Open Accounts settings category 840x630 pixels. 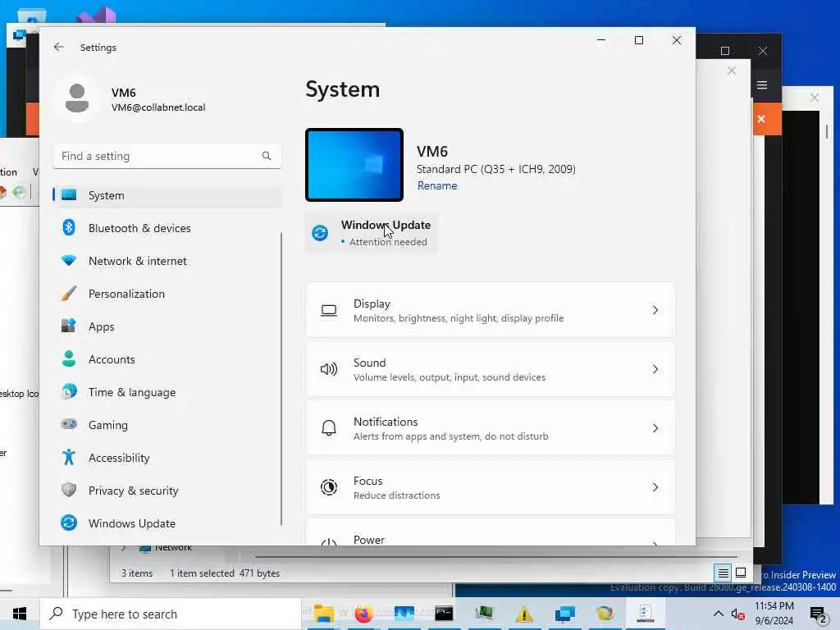click(167, 359)
